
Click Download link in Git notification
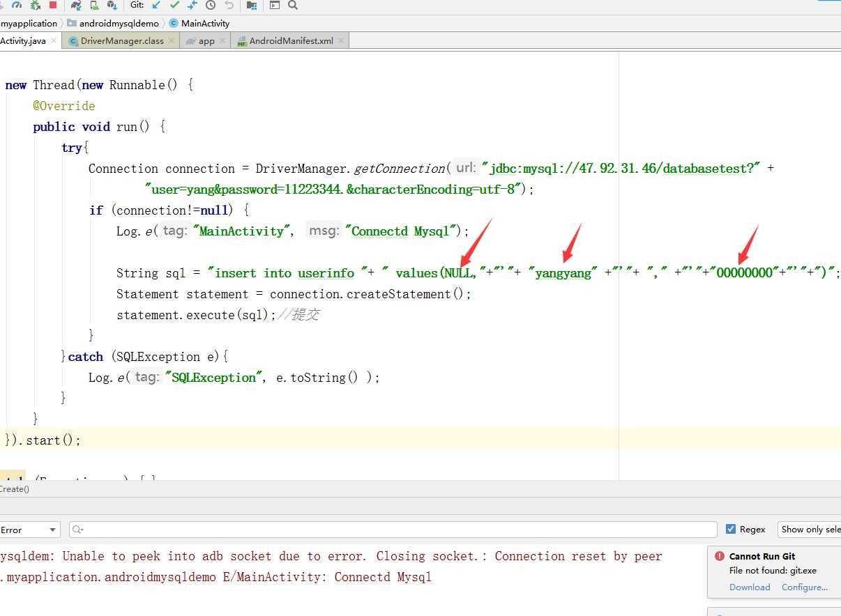[x=750, y=587]
